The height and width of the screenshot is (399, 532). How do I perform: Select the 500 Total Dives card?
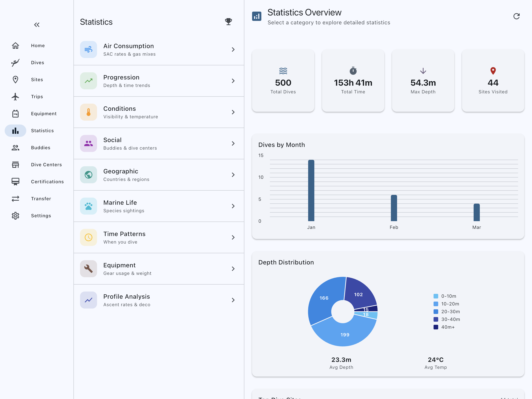283,81
